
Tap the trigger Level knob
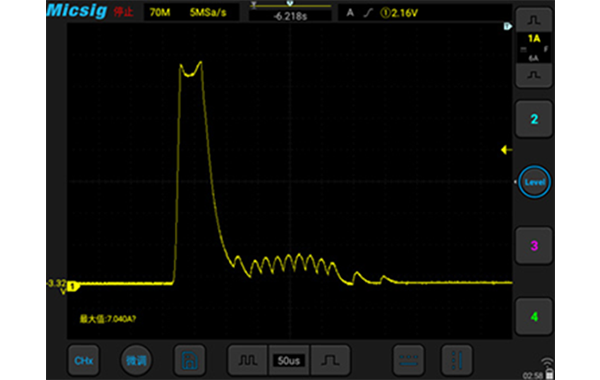pyautogui.click(x=534, y=182)
